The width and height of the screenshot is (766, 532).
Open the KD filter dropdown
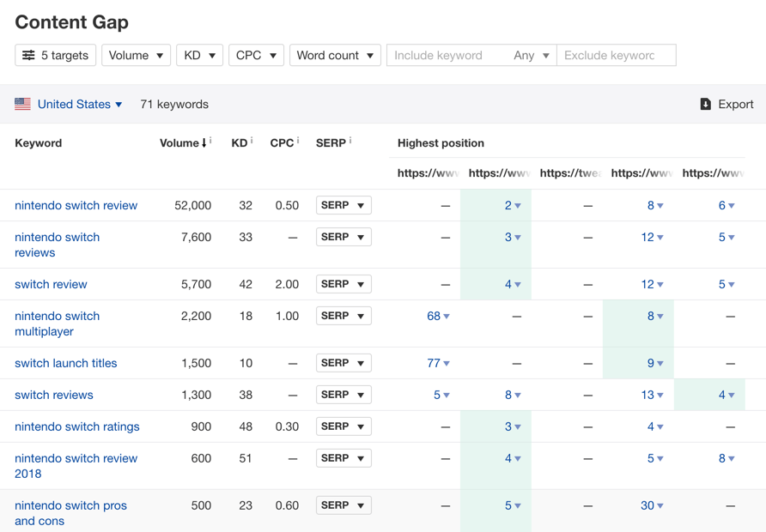[x=200, y=55]
